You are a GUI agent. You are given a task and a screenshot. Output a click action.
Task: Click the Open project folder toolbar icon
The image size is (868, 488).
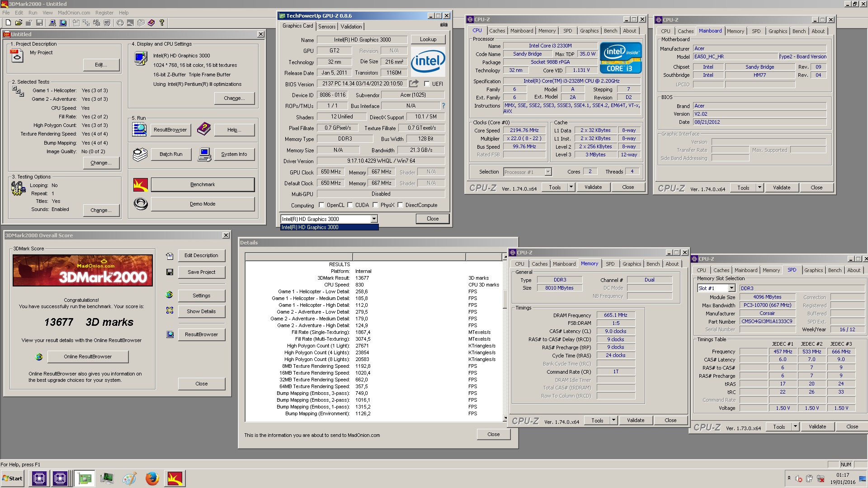(19, 23)
